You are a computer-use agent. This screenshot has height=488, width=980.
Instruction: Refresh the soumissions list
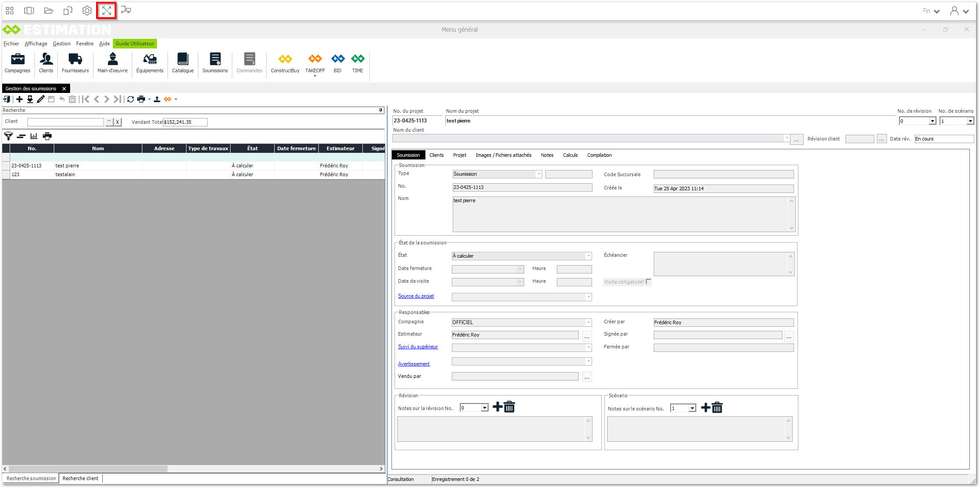130,99
